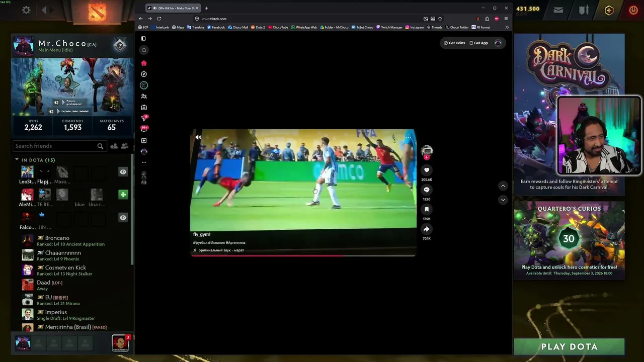Open Dota add friend icon
This screenshot has width=644, height=362.
coord(114,146)
